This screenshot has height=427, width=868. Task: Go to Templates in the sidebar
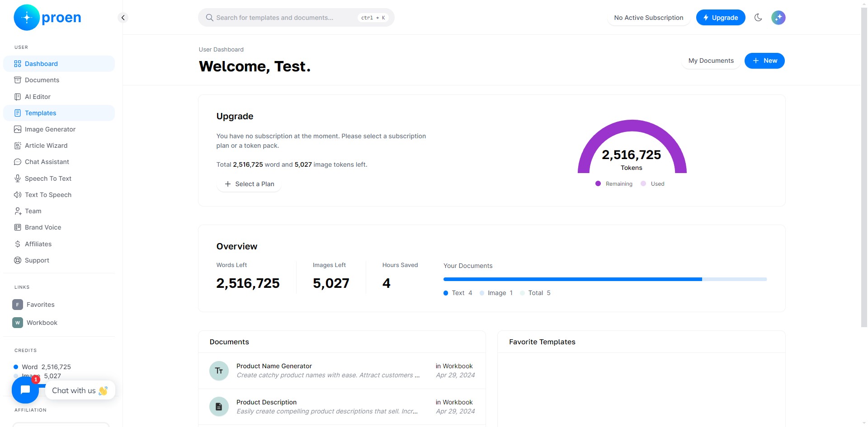[x=40, y=113]
